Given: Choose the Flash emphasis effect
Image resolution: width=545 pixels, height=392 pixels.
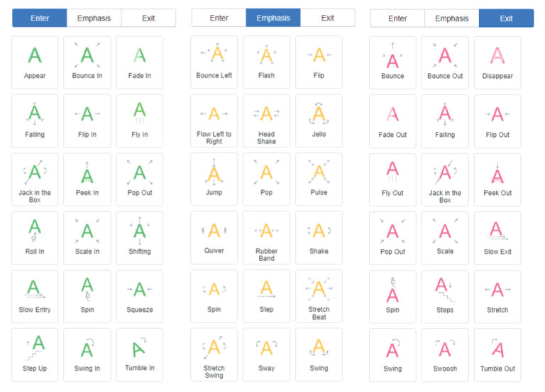Looking at the screenshot, I should pos(266,62).
